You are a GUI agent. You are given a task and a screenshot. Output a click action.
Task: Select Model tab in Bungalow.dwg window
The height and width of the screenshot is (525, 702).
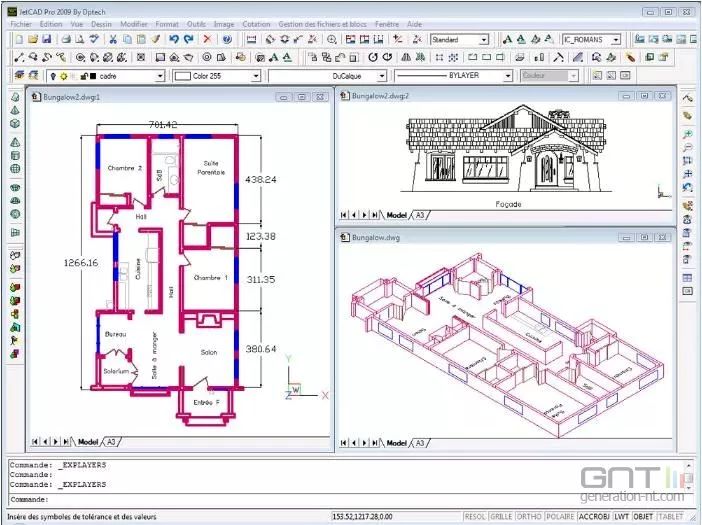tap(396, 443)
